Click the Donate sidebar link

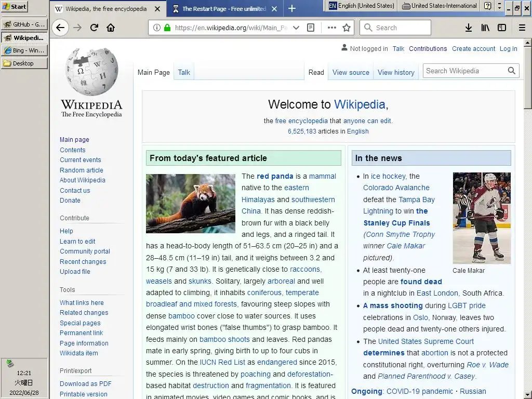point(70,200)
